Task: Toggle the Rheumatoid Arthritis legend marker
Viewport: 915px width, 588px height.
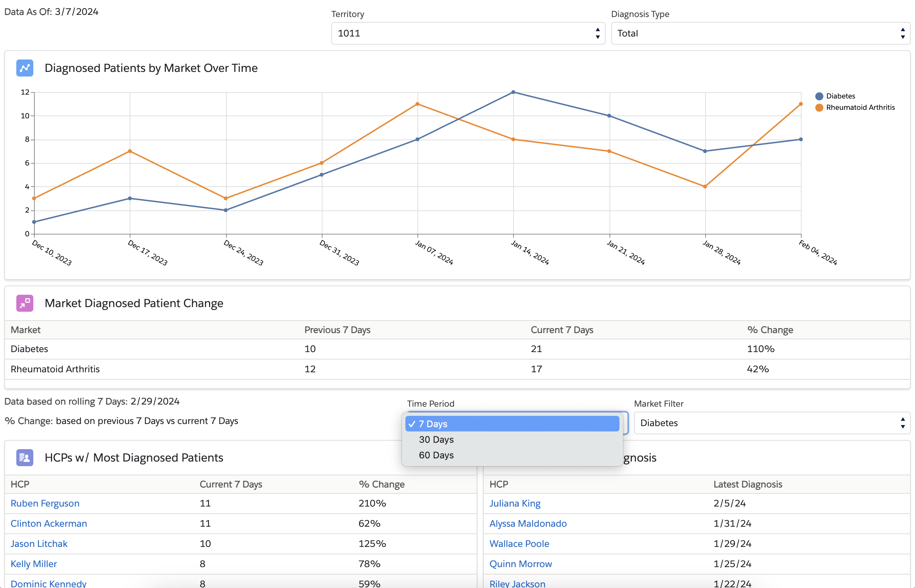Action: (819, 108)
